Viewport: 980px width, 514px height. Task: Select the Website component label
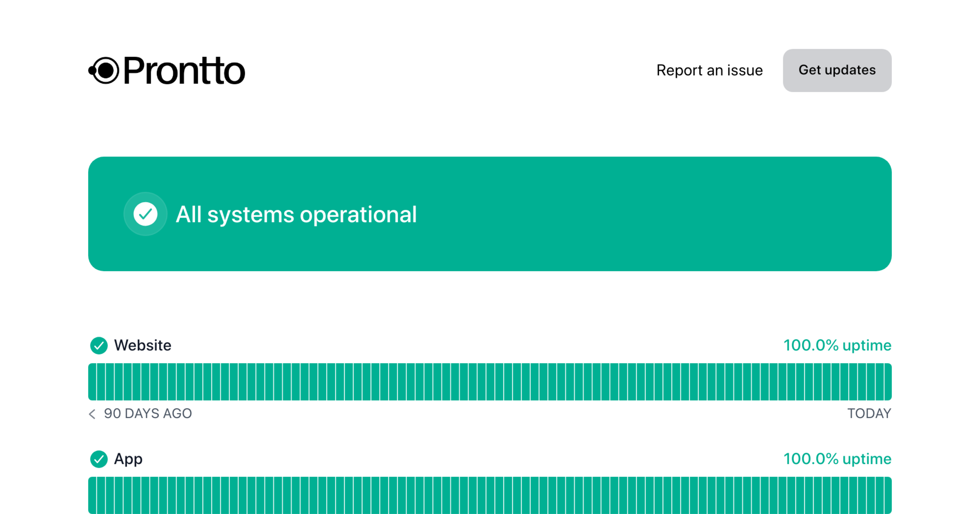pos(143,346)
